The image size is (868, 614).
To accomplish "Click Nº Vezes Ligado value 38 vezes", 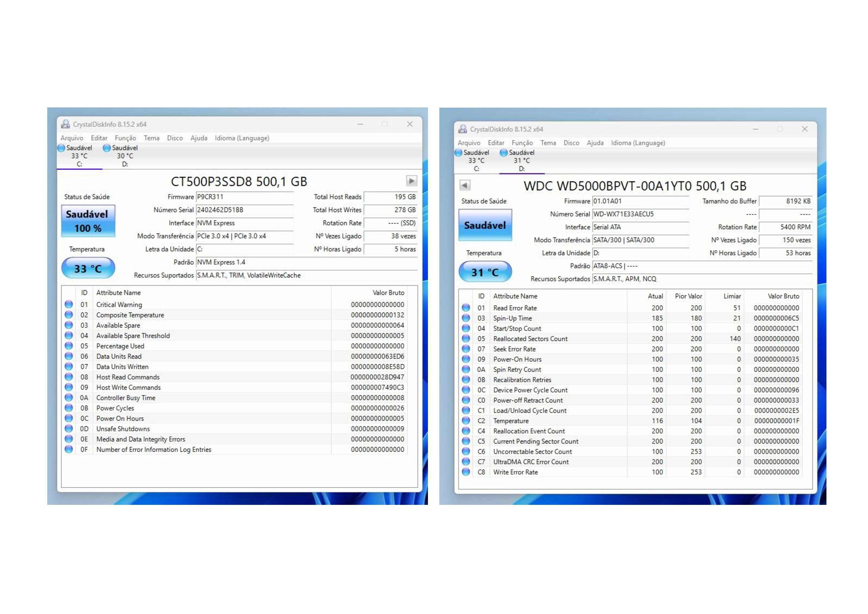I will [391, 236].
